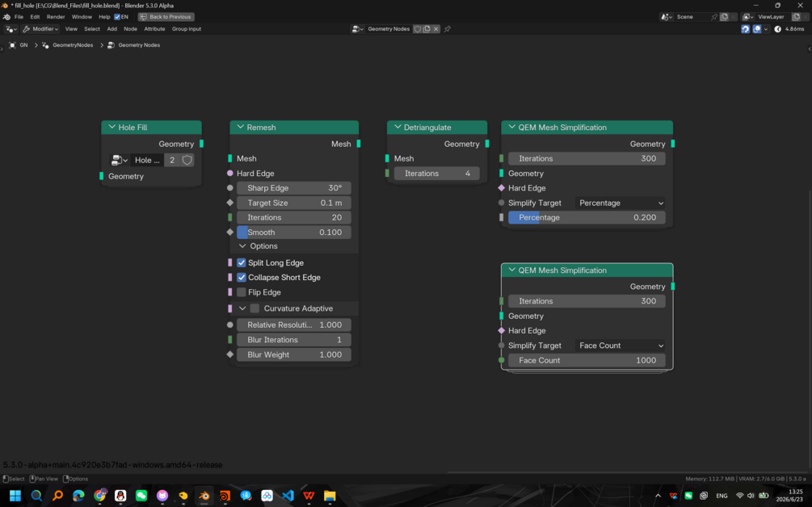Open the node editor Add menu

coord(111,29)
